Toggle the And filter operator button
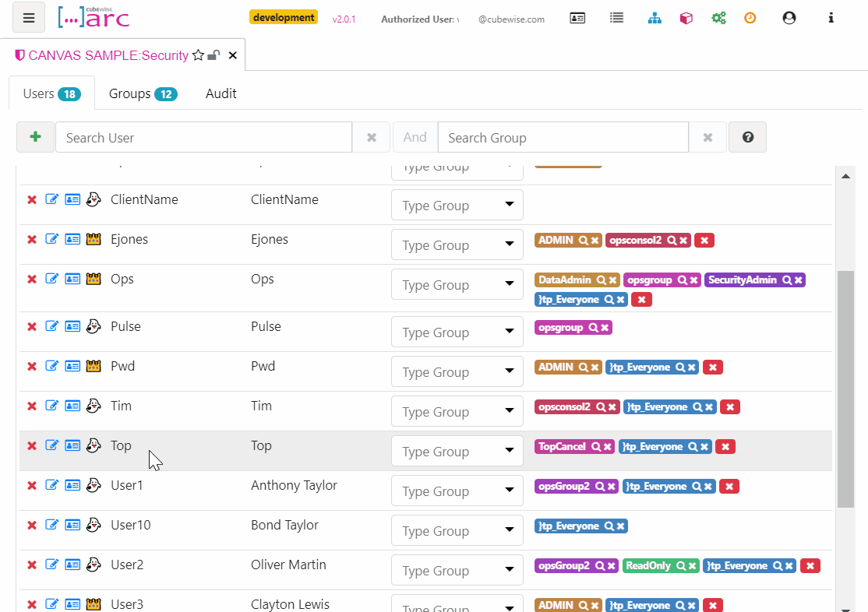This screenshot has width=868, height=612. 415,137
